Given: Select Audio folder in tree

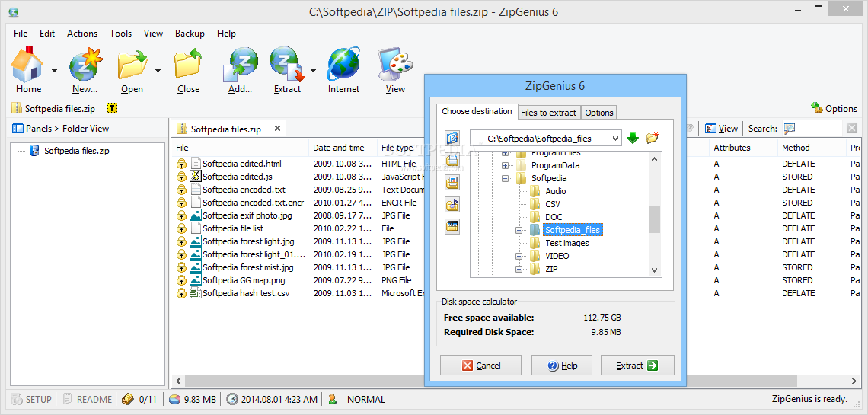Looking at the screenshot, I should tap(555, 191).
